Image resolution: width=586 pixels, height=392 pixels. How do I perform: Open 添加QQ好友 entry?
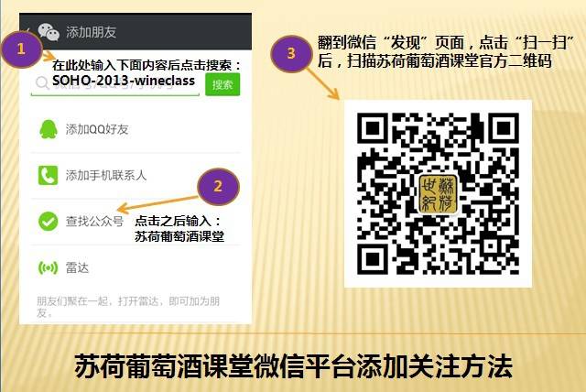click(x=136, y=129)
